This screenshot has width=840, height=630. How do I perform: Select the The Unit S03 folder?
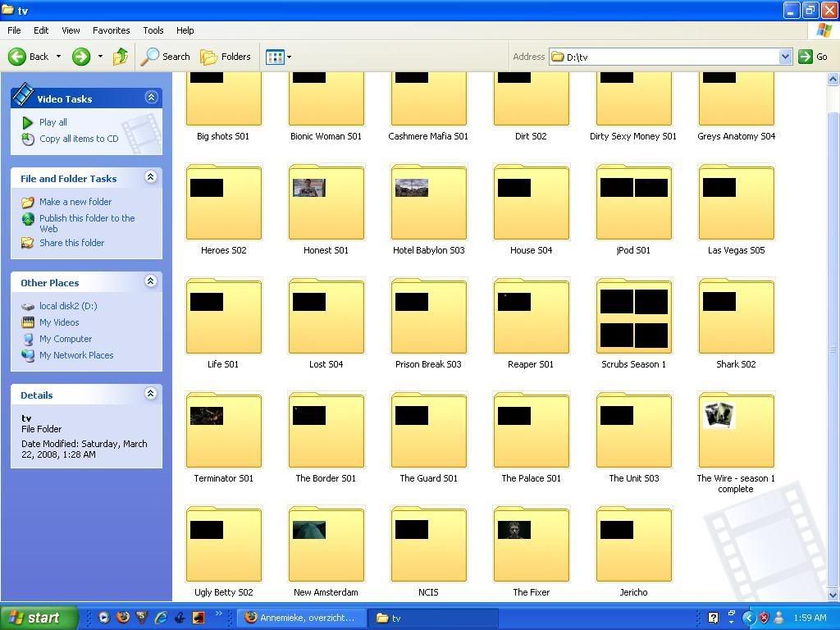pyautogui.click(x=634, y=431)
